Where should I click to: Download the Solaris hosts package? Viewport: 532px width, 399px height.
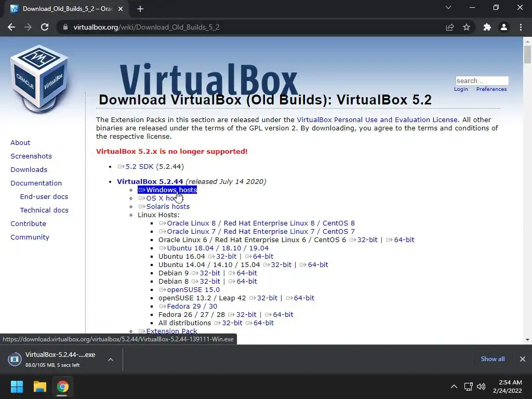[164, 207]
